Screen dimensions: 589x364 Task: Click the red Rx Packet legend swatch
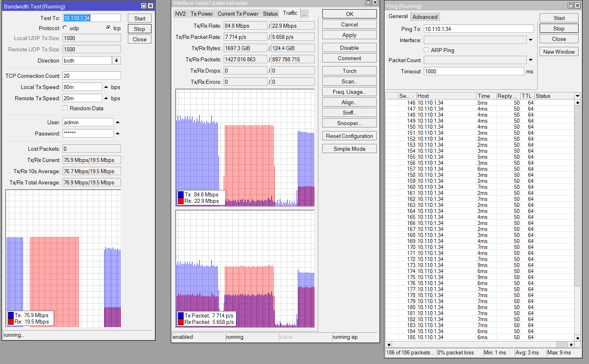[181, 322]
